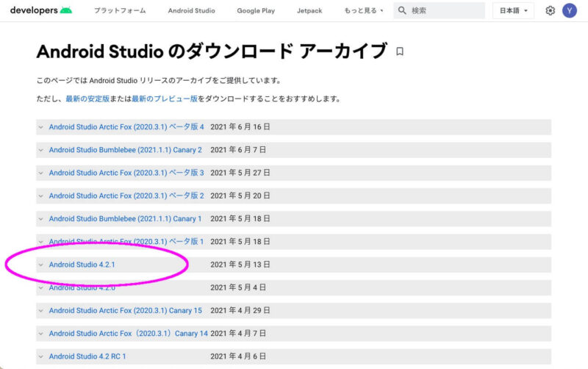
Task: Click the date 2021 年 6 月 16 日
Action: 240,126
